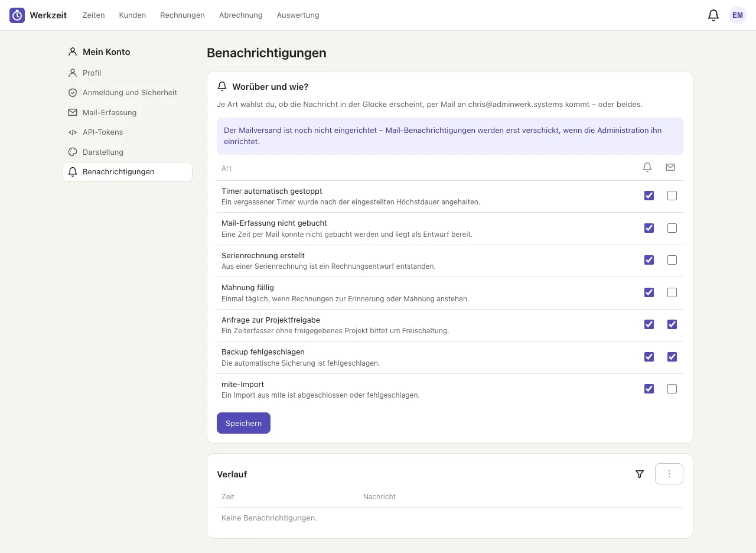The image size is (756, 553).
Task: Click the shield icon for Anmeldung und Sicherheit
Action: [73, 93]
